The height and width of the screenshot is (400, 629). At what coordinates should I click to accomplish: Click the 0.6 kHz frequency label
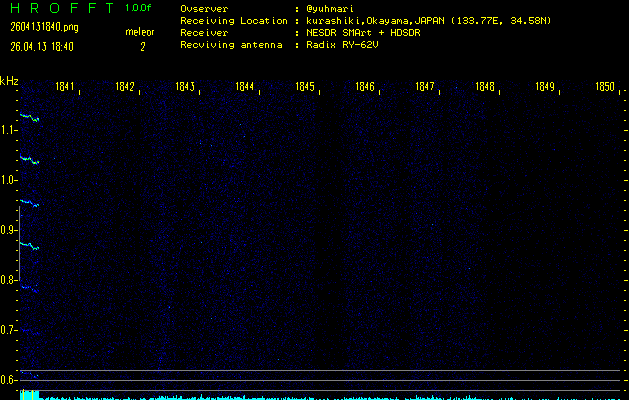pos(7,380)
